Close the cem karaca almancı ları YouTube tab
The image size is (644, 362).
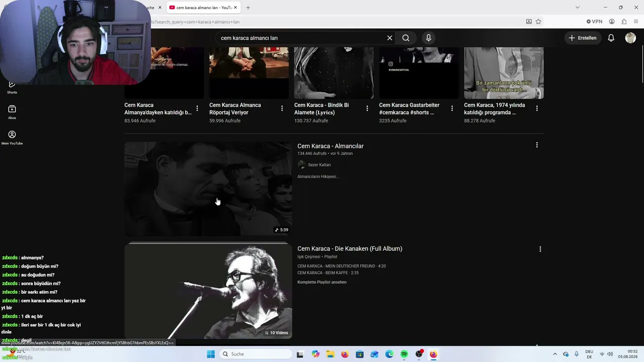point(235,8)
